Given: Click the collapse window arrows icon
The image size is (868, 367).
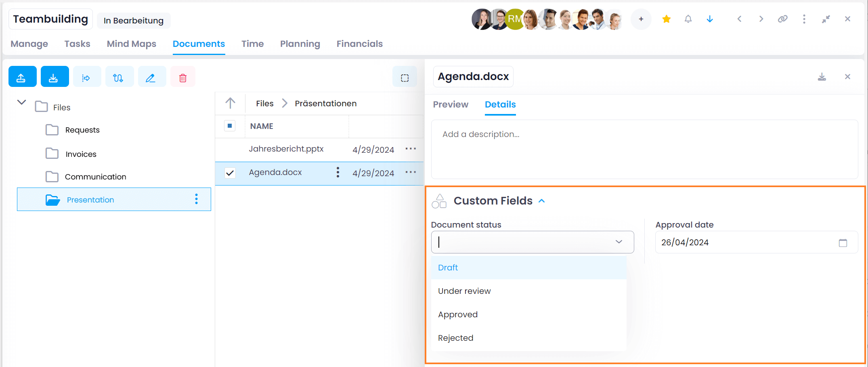Looking at the screenshot, I should 826,19.
